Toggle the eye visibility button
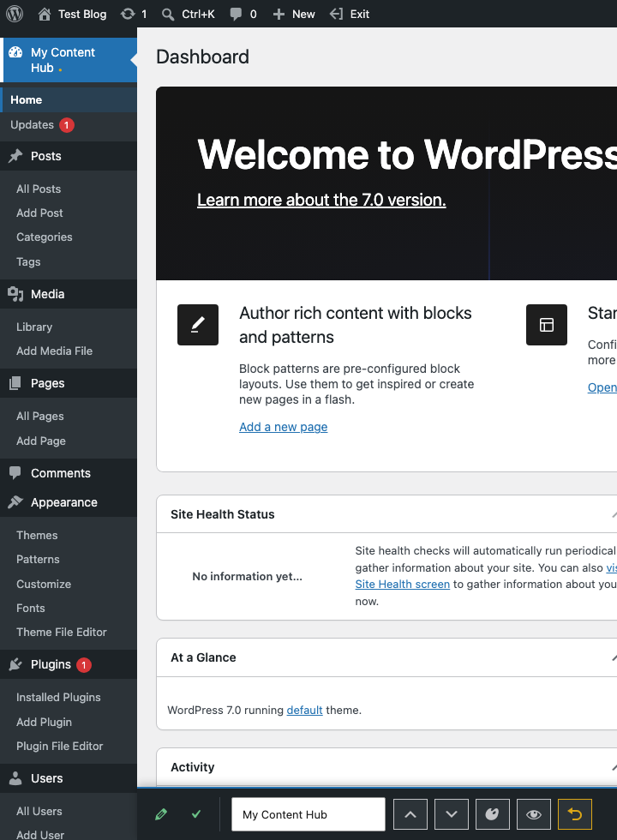The width and height of the screenshot is (617, 840). point(533,814)
